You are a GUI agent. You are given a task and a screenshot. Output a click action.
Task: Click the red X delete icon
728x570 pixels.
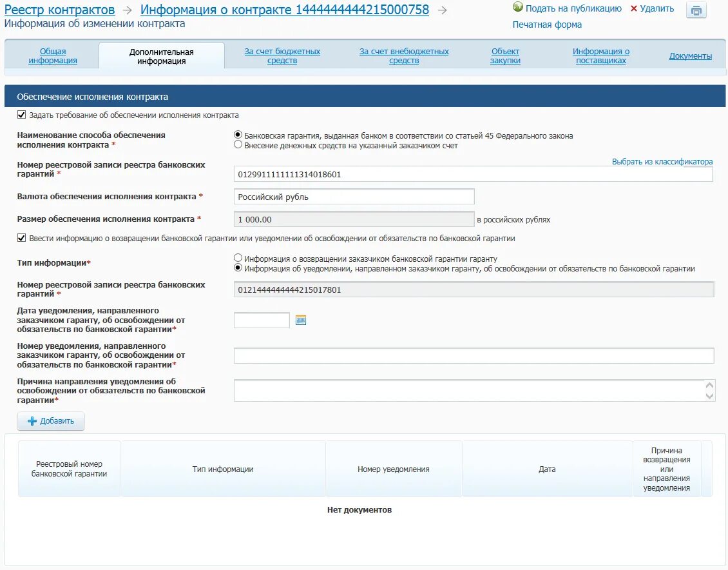pos(633,9)
